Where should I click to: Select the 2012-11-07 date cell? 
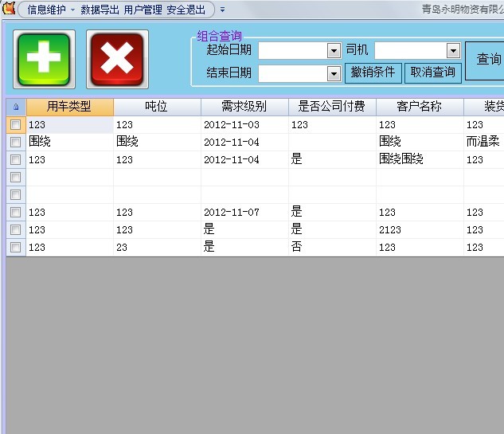(244, 212)
